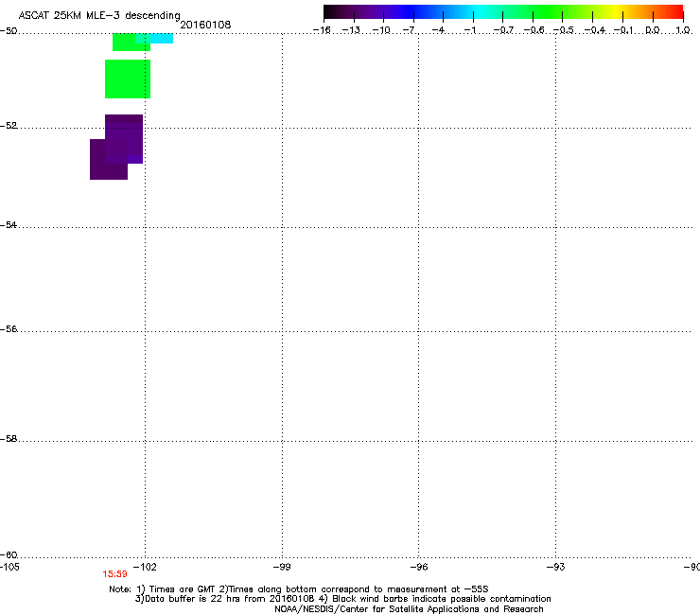
Task: Click the red '15:59' time stamp
Action: (x=114, y=574)
